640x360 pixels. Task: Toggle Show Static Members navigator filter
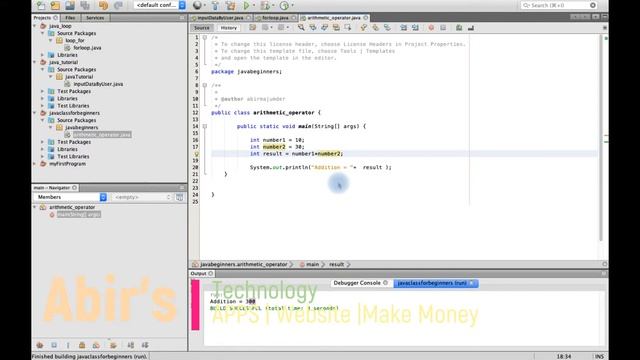click(68, 345)
